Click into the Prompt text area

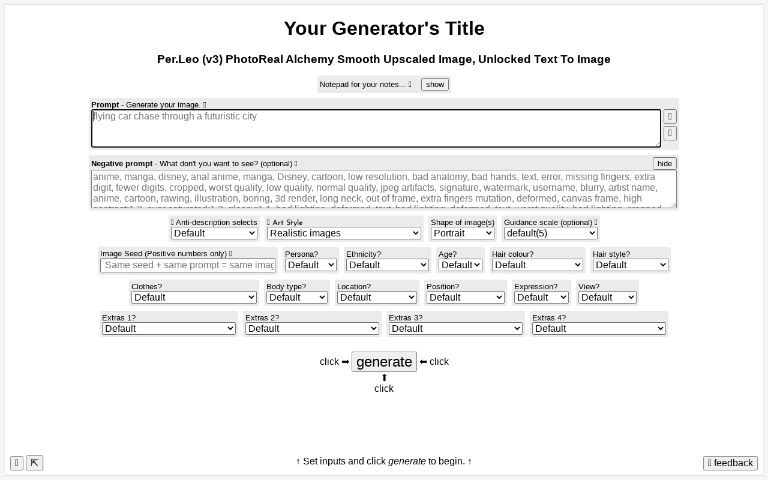pos(376,128)
